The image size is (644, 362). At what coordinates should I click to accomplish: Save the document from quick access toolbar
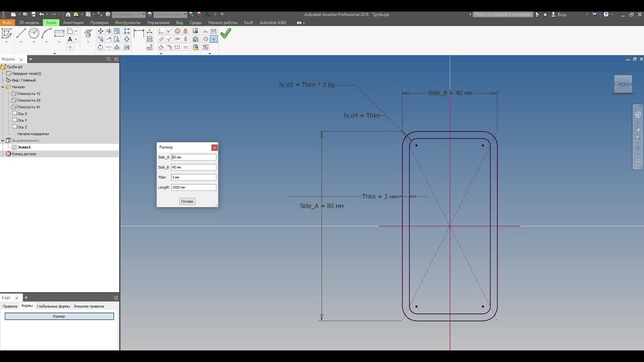34,14
